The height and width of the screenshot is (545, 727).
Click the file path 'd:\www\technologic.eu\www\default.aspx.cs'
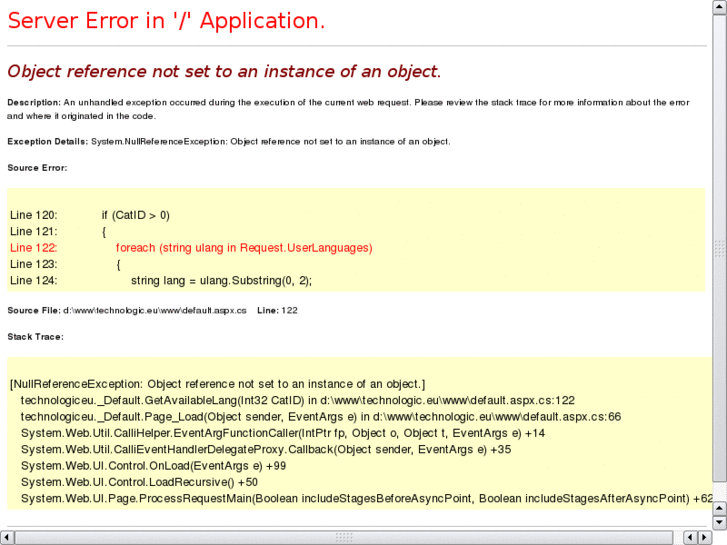click(155, 310)
